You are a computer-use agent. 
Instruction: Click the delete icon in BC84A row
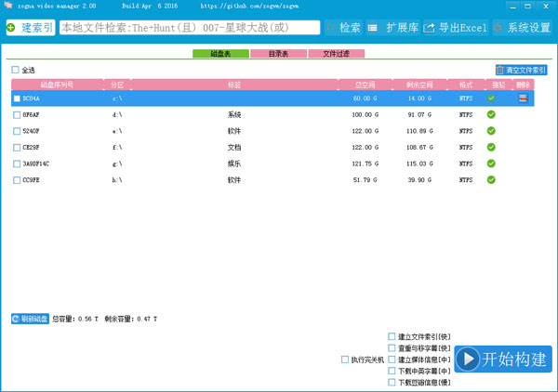tap(524, 98)
